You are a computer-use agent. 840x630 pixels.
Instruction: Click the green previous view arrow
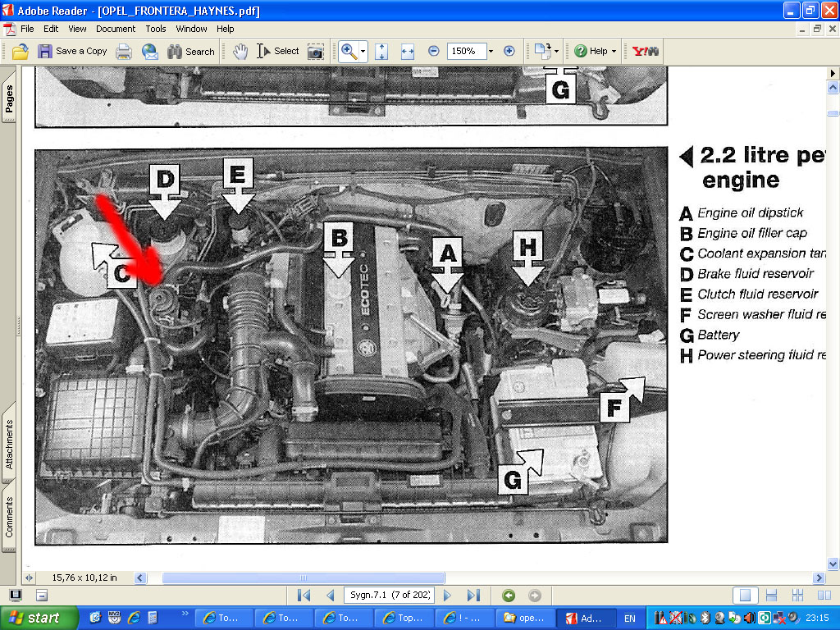click(509, 596)
